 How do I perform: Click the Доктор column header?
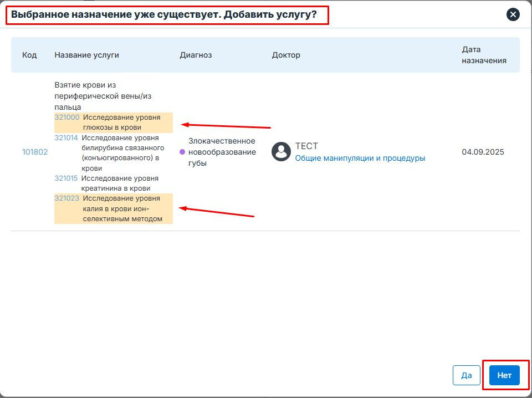tap(286, 55)
